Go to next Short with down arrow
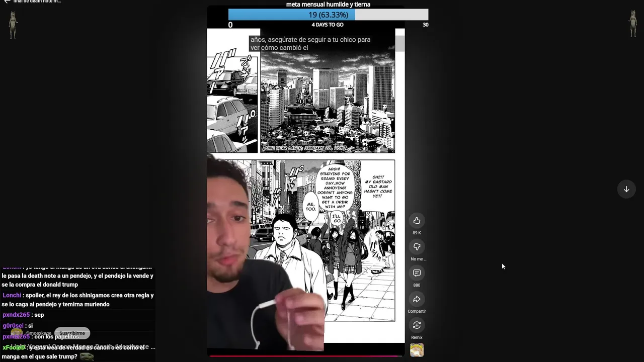644x362 pixels. pos(626,189)
